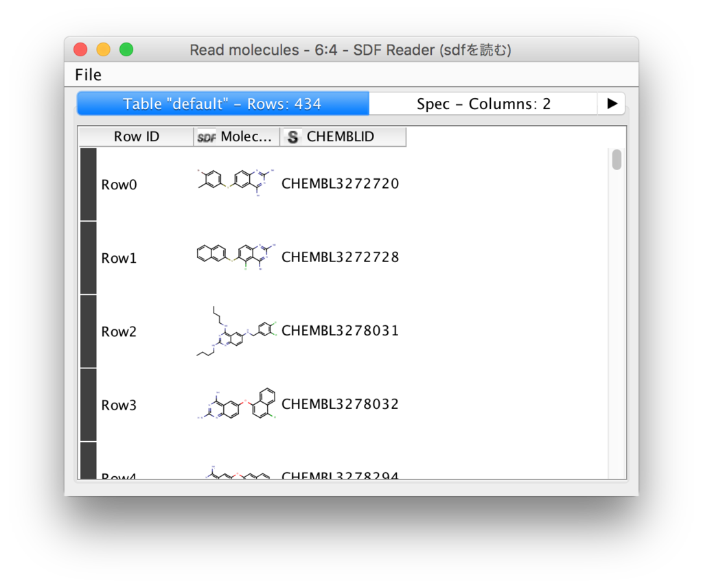Select cell CHEMBL3272728
The width and height of the screenshot is (703, 588).
(x=341, y=257)
